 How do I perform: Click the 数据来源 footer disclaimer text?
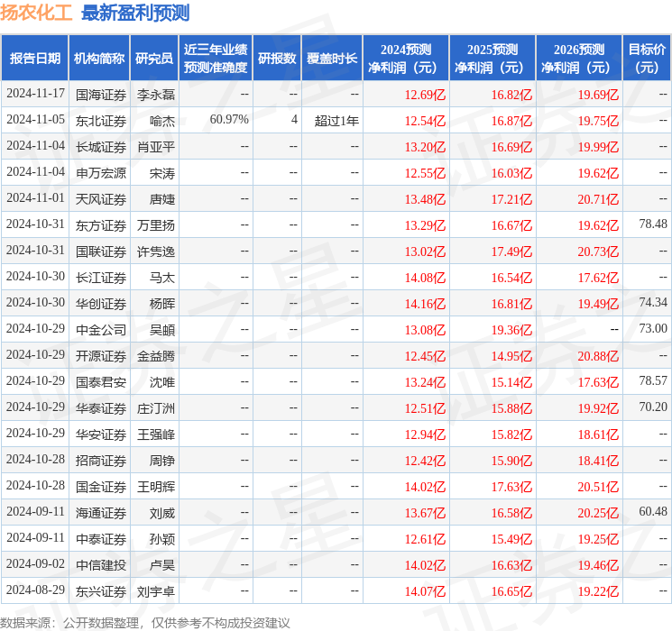click(x=145, y=622)
